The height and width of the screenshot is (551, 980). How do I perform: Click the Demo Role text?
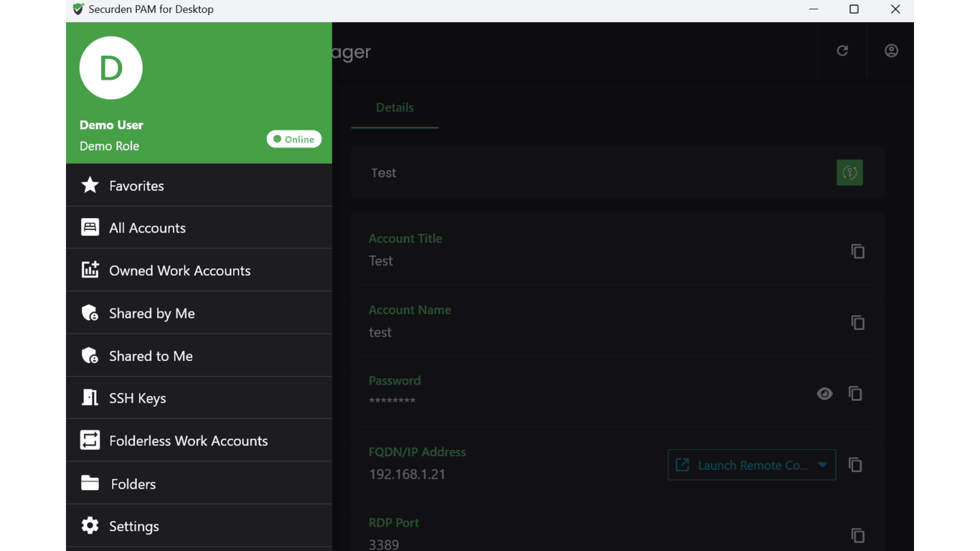pos(109,146)
